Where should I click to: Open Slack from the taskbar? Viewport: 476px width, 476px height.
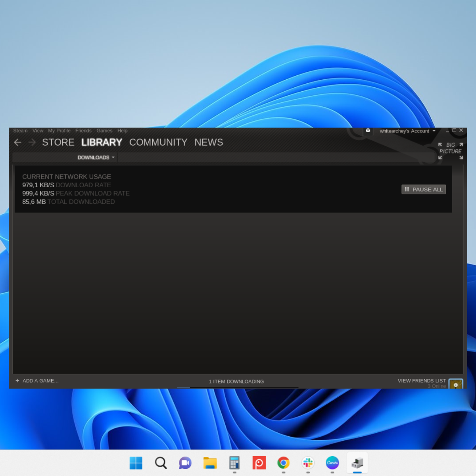coord(308,463)
